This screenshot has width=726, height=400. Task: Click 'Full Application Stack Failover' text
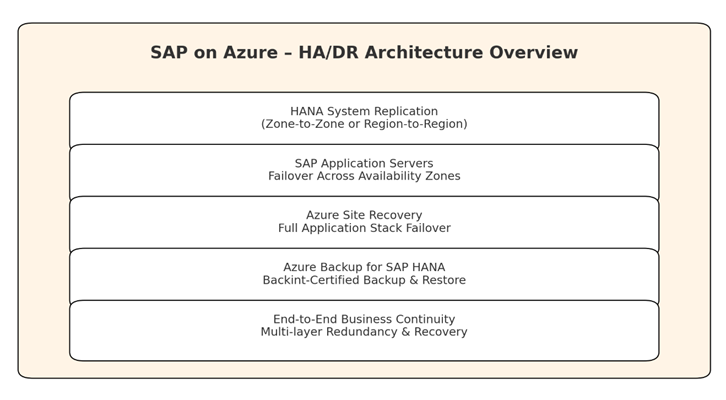tap(364, 228)
